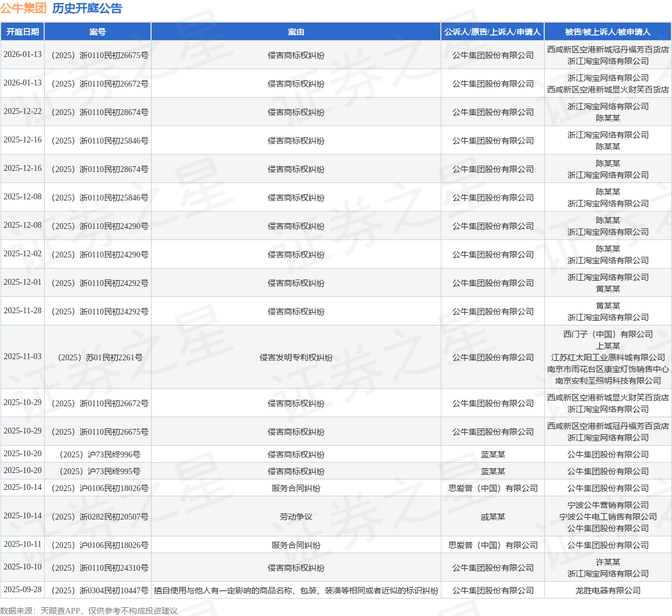Click the 公牛集团 title link

23,8
